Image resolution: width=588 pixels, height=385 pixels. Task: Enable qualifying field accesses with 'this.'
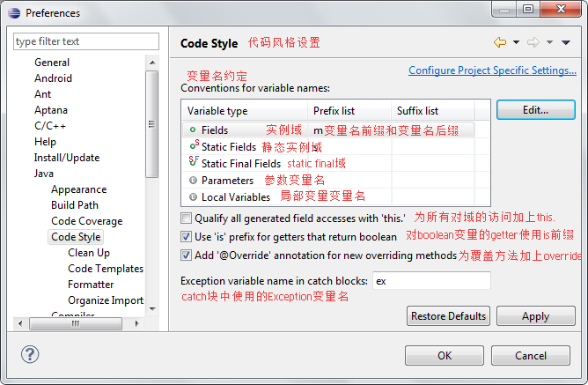click(x=186, y=218)
